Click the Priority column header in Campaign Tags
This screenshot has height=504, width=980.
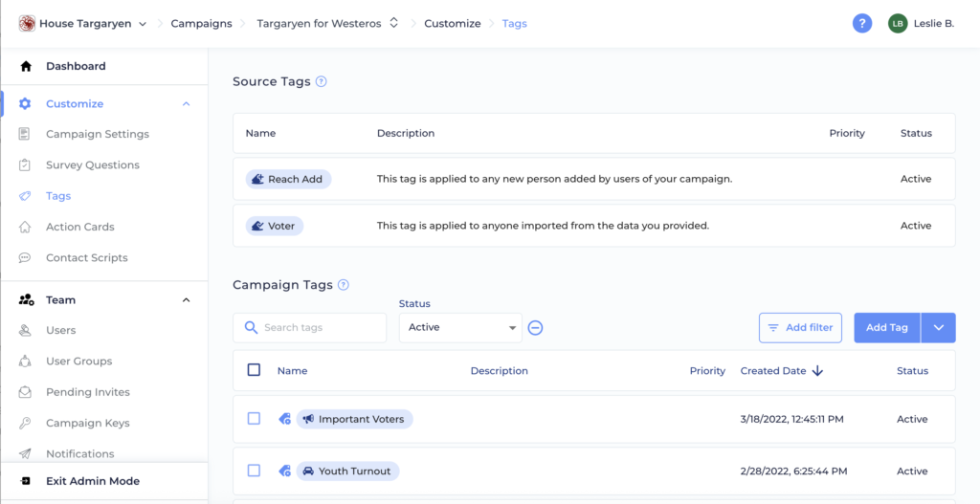(x=707, y=371)
